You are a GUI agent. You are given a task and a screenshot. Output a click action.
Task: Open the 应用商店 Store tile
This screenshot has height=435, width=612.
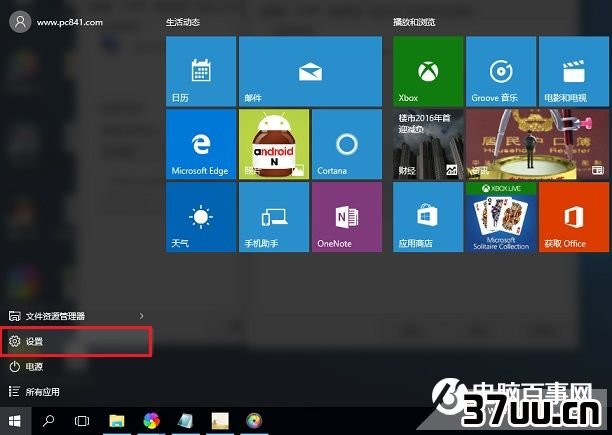tap(428, 217)
